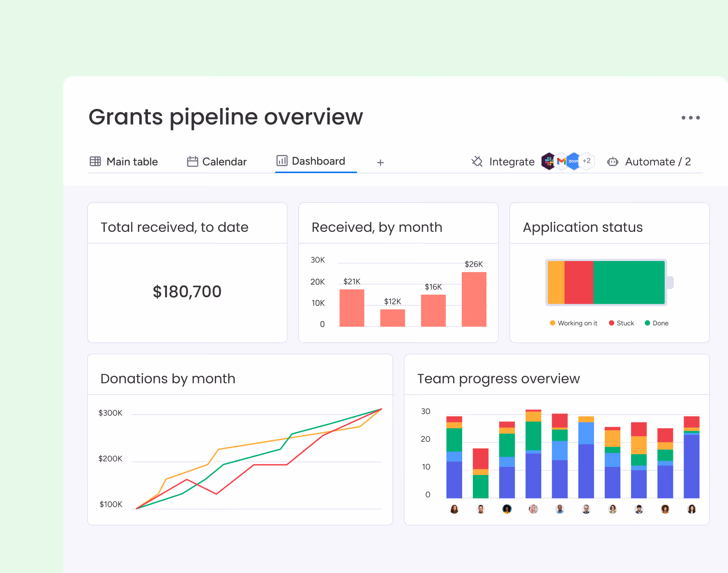Click the Main table grid icon
Image resolution: width=728 pixels, height=573 pixels.
(x=95, y=162)
